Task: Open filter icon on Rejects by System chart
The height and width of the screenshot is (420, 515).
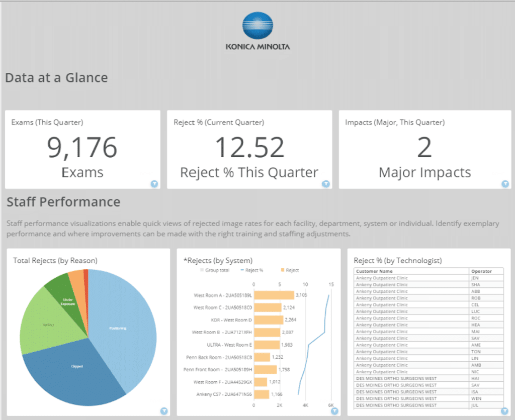Action: (x=334, y=410)
